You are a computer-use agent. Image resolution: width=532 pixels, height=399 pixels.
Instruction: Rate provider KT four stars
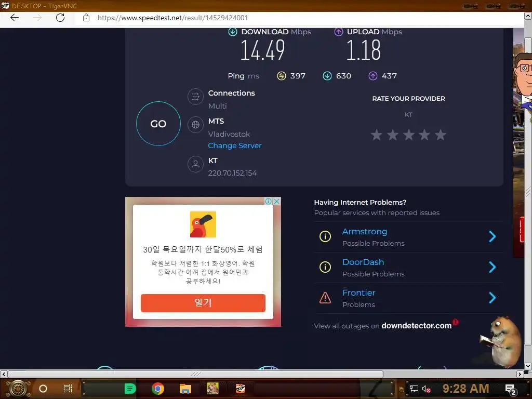tap(424, 135)
